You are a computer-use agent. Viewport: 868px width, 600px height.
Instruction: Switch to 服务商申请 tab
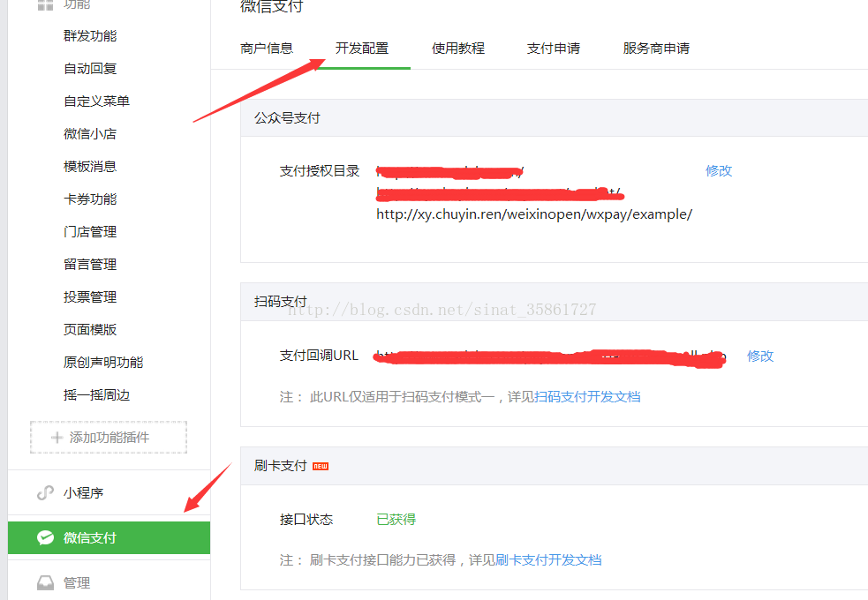[x=657, y=49]
